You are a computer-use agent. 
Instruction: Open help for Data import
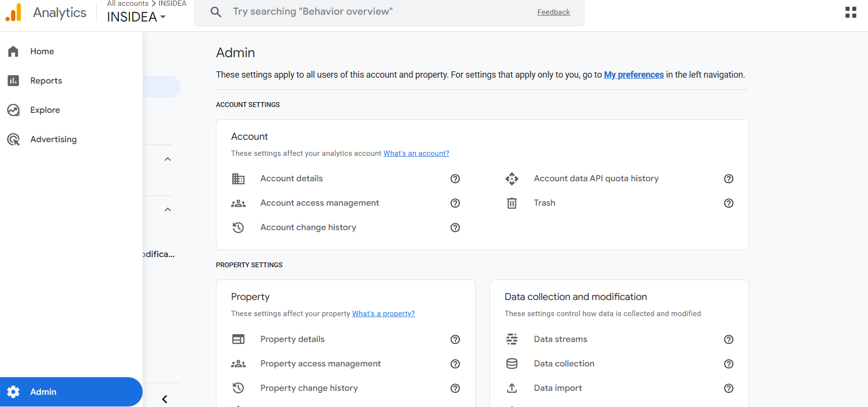729,388
